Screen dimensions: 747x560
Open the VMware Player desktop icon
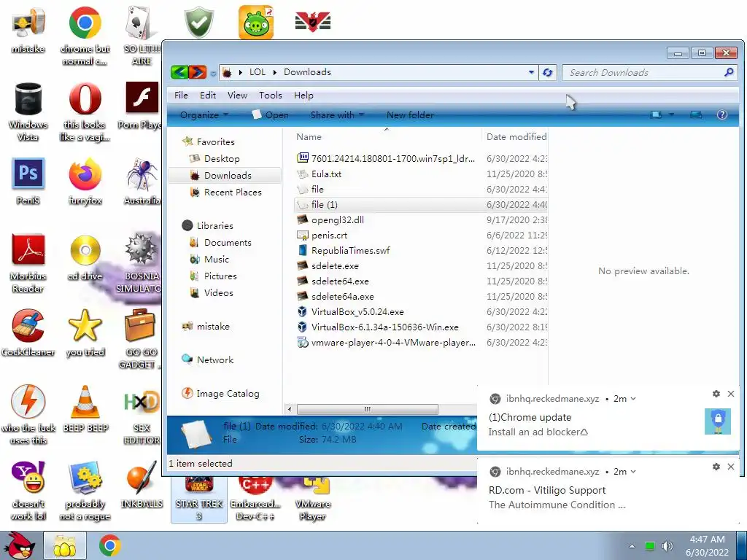coord(312,497)
